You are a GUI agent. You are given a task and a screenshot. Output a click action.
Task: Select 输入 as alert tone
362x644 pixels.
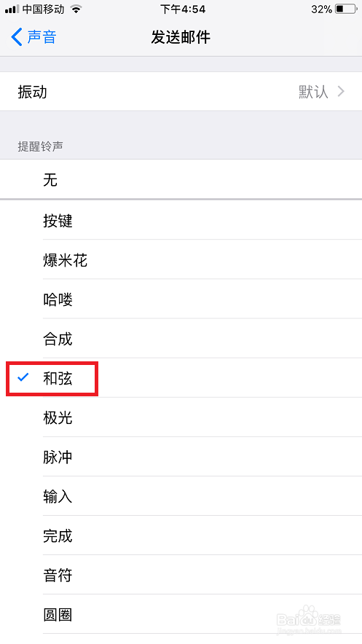coord(181,496)
